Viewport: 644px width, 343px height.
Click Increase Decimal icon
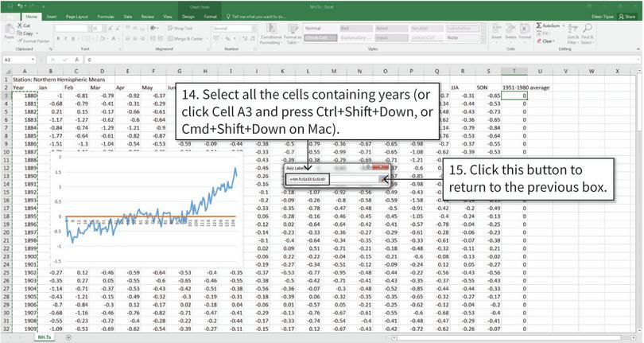[244, 38]
